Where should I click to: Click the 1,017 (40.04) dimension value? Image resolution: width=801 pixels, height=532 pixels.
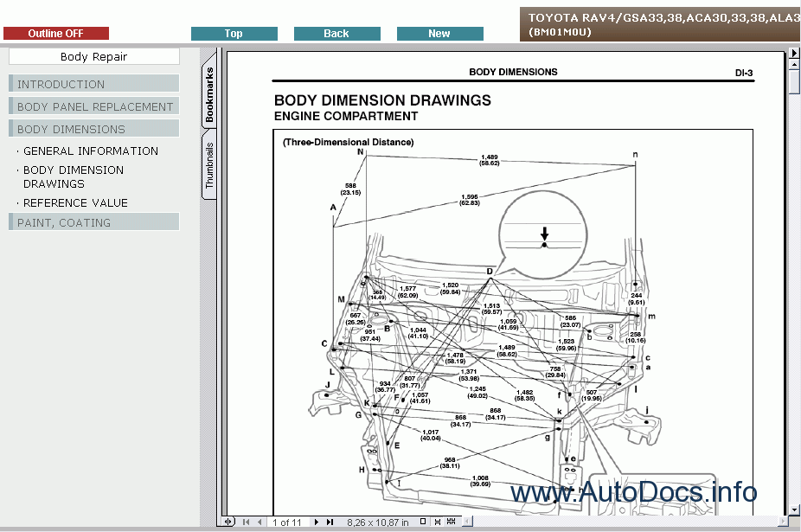tap(431, 435)
